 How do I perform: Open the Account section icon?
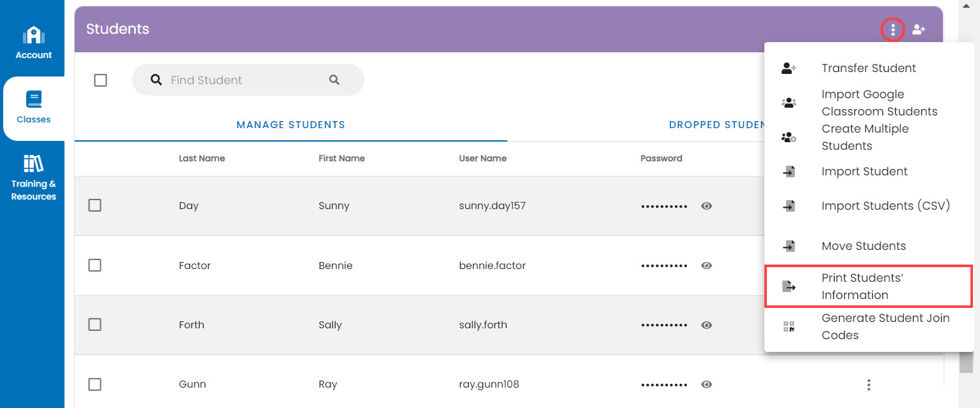[33, 40]
